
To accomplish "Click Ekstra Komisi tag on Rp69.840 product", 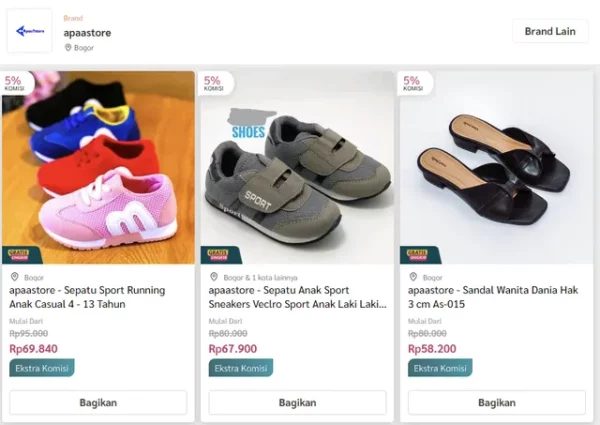I will [42, 368].
